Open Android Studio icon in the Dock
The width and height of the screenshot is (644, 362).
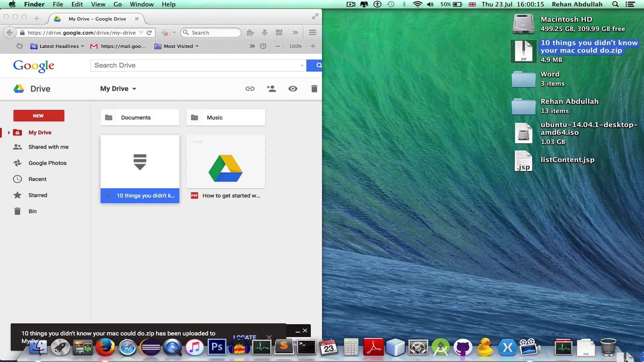[x=440, y=347]
